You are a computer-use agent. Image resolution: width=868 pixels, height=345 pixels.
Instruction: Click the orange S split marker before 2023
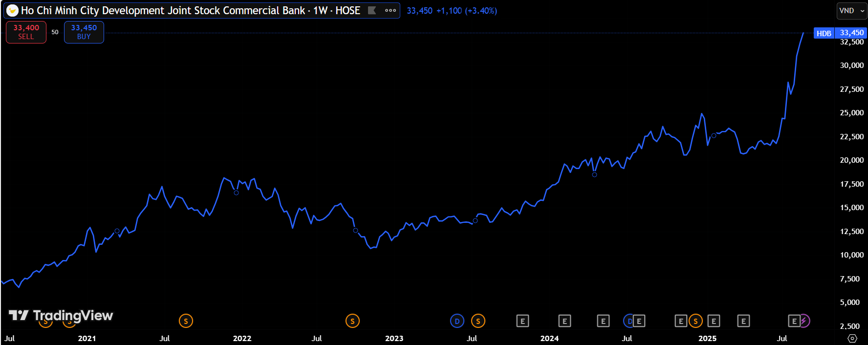352,321
